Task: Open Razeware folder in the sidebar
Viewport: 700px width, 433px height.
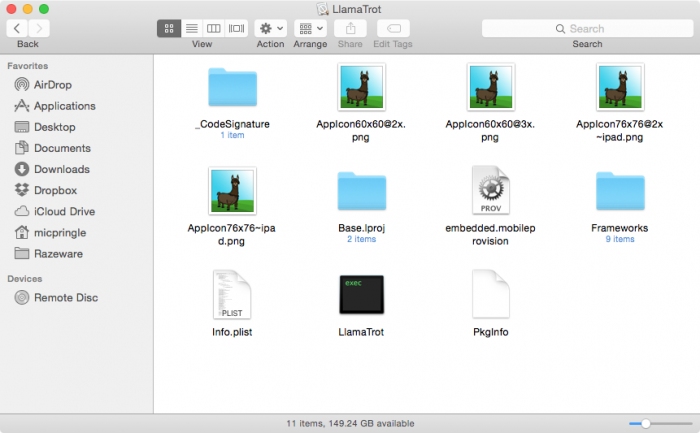Action: pyautogui.click(x=49, y=254)
